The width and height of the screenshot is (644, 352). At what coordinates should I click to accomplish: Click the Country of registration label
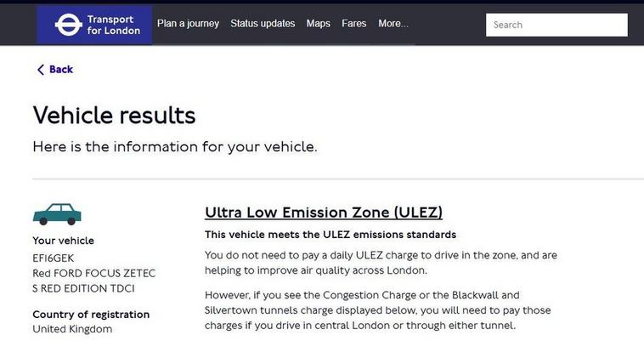[x=91, y=315]
